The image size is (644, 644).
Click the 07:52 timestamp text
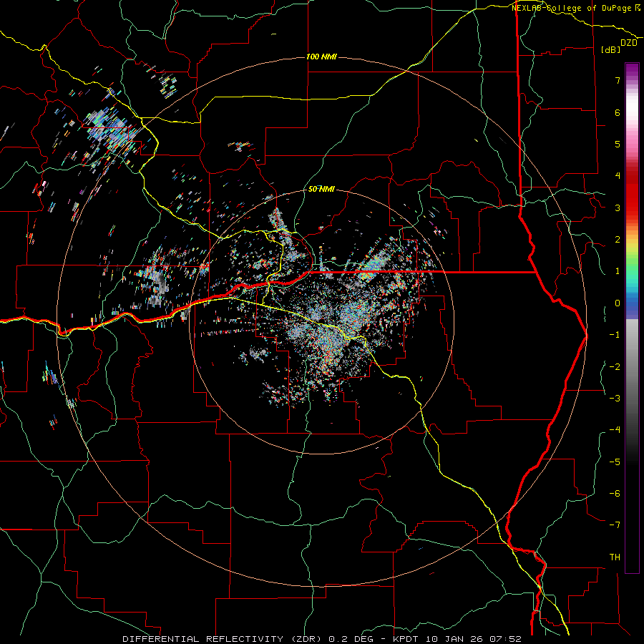[504, 639]
